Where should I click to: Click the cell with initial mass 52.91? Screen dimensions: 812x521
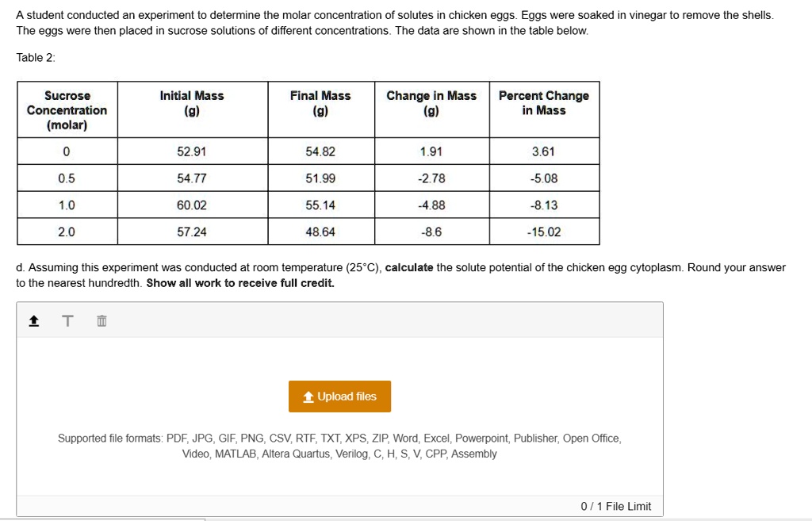192,151
